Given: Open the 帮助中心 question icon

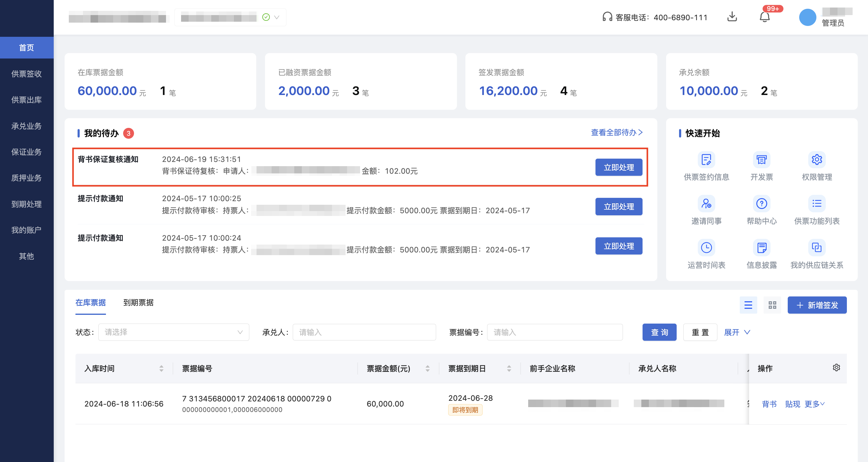Looking at the screenshot, I should [x=761, y=204].
